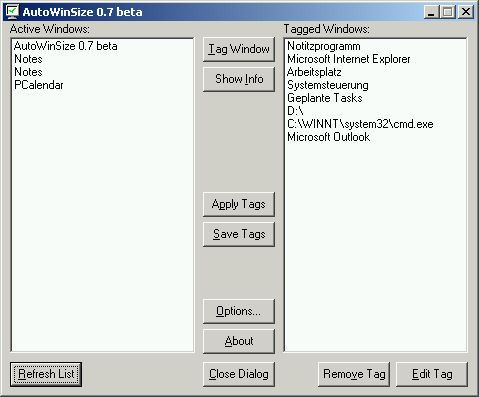This screenshot has height=397, width=479.
Task: Click the Tag Window button
Action: point(239,49)
